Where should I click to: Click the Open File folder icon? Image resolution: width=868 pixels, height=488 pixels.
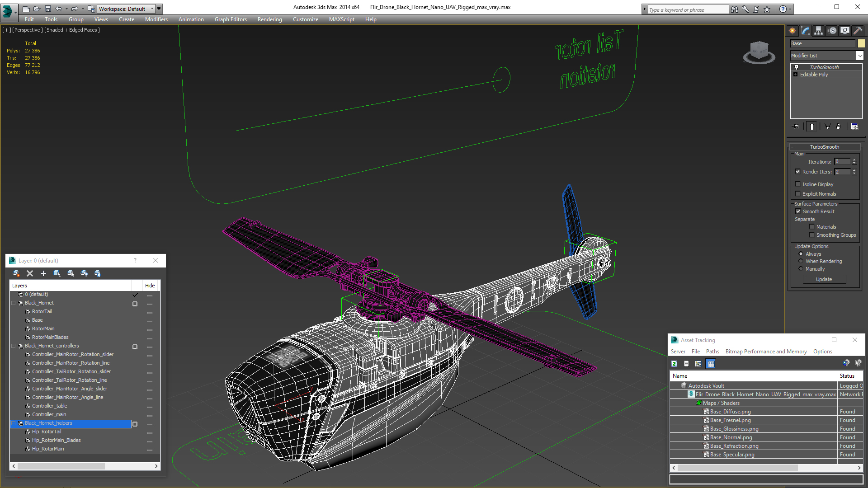[x=37, y=9]
